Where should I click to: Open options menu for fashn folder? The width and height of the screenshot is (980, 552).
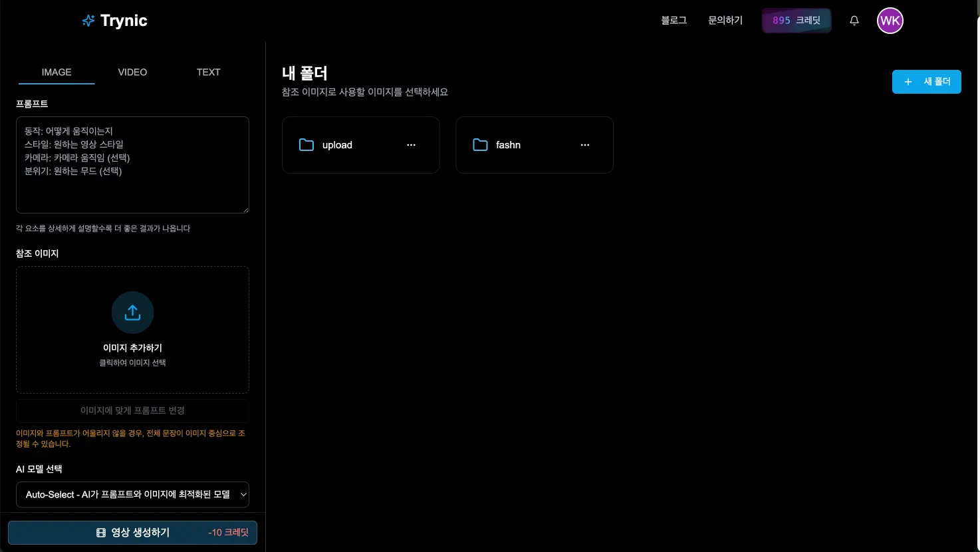point(584,144)
